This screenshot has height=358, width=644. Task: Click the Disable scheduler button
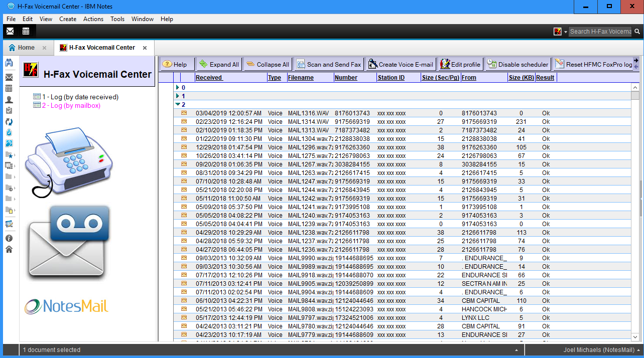tap(518, 64)
